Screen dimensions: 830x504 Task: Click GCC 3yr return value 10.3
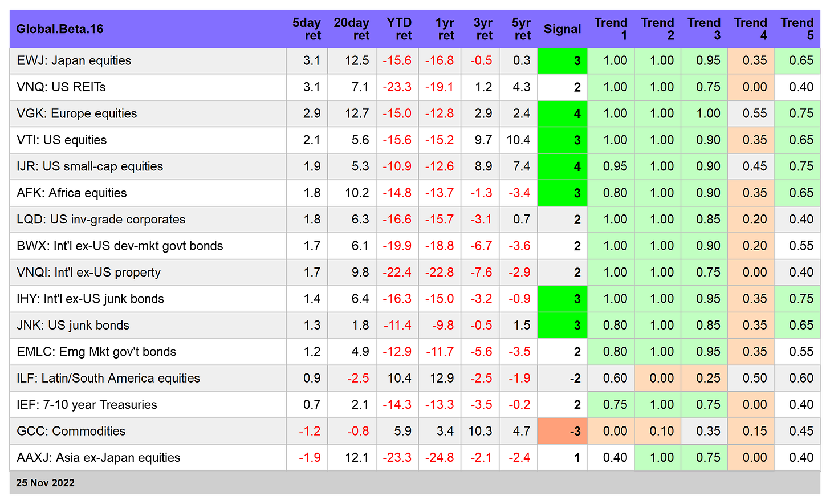(x=480, y=431)
